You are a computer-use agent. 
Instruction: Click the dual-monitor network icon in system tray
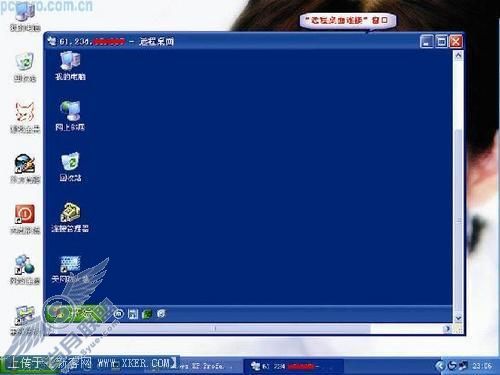463,366
